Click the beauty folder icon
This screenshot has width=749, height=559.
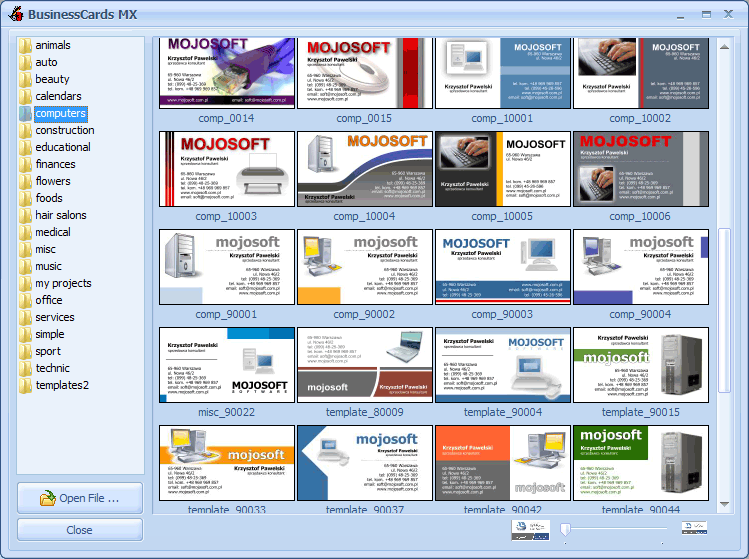pos(25,79)
